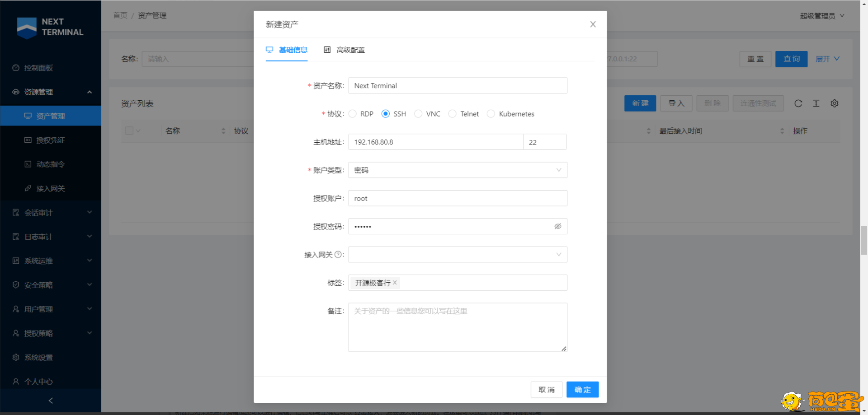Open 动态指令 in the sidebar
Viewport: 868px width, 415px height.
click(50, 164)
